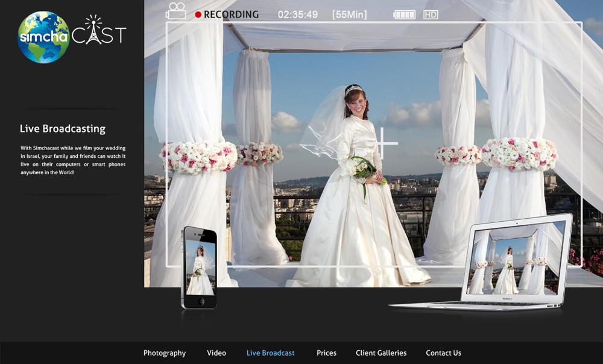The image size is (603, 364).
Task: Click the viewfinder crosshair
Action: [x=382, y=143]
